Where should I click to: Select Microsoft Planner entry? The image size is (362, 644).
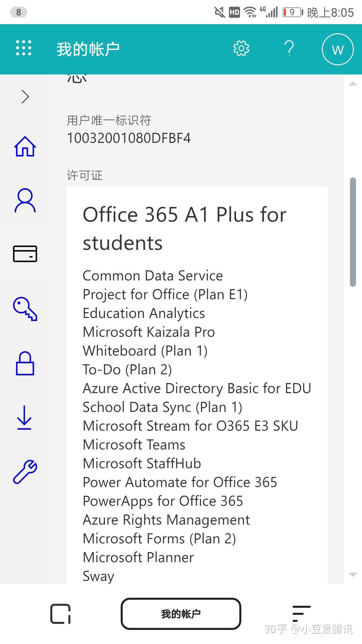pyautogui.click(x=138, y=557)
